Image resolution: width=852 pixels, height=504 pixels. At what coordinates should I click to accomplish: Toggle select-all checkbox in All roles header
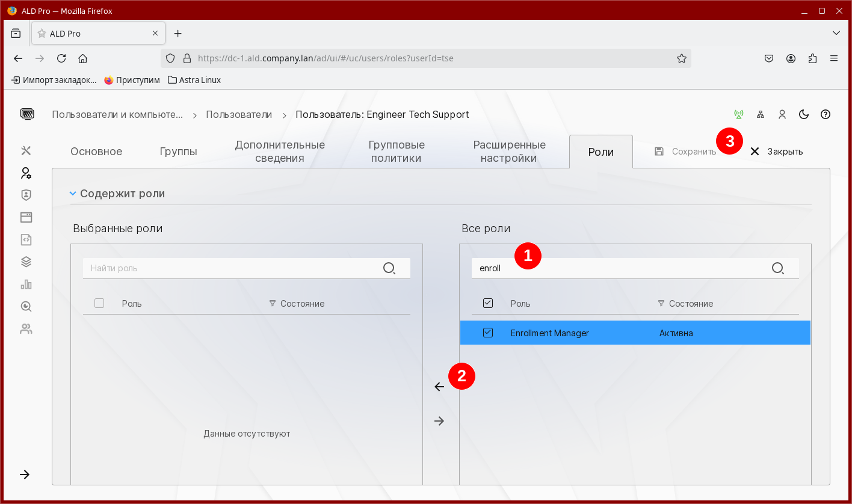pyautogui.click(x=488, y=303)
